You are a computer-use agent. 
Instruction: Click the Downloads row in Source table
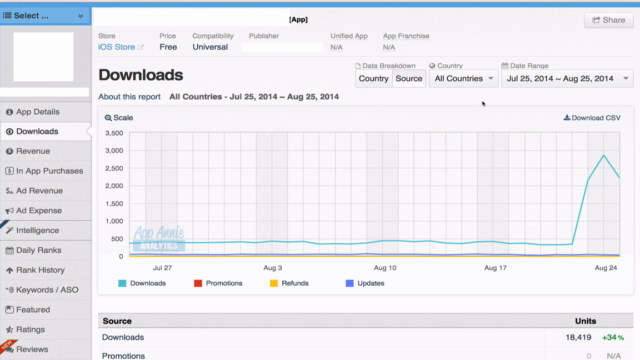(366, 337)
